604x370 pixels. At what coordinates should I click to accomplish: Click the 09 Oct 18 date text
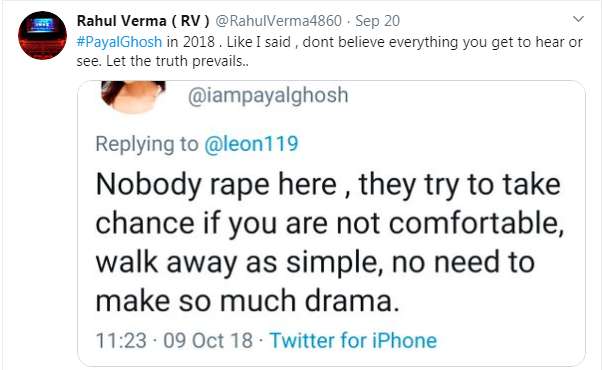click(208, 341)
